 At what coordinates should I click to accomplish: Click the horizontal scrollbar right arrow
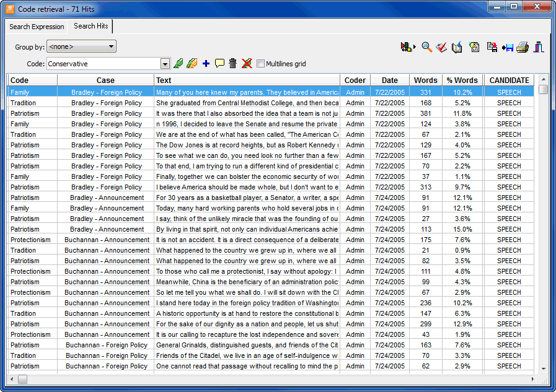(x=532, y=379)
